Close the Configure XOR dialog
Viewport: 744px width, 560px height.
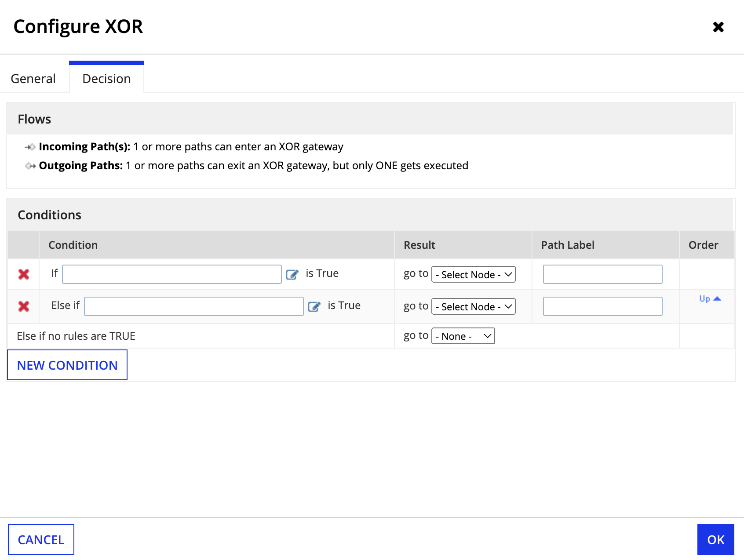pos(718,27)
